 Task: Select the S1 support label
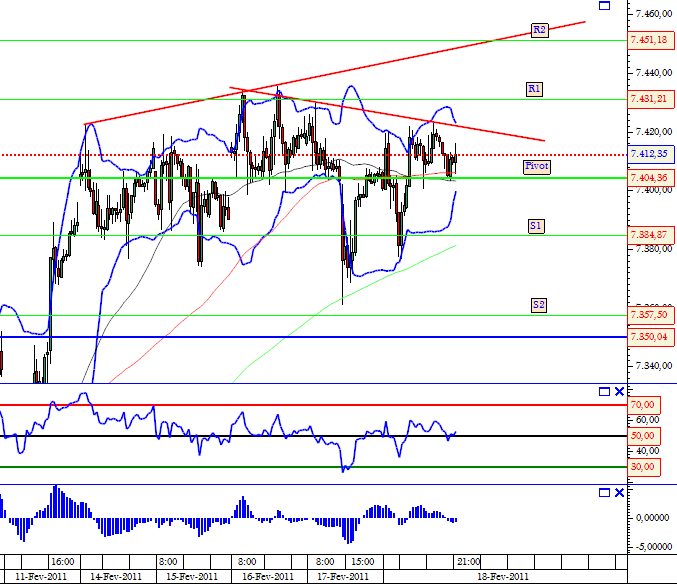pyautogui.click(x=536, y=226)
